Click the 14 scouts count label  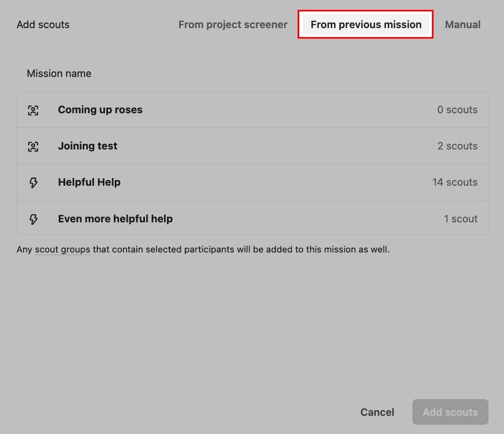455,182
